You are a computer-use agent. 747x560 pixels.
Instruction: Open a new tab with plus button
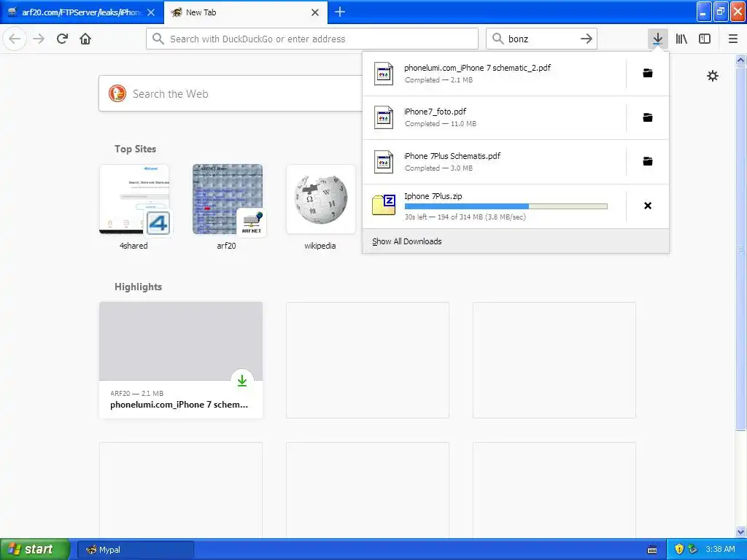(x=340, y=12)
